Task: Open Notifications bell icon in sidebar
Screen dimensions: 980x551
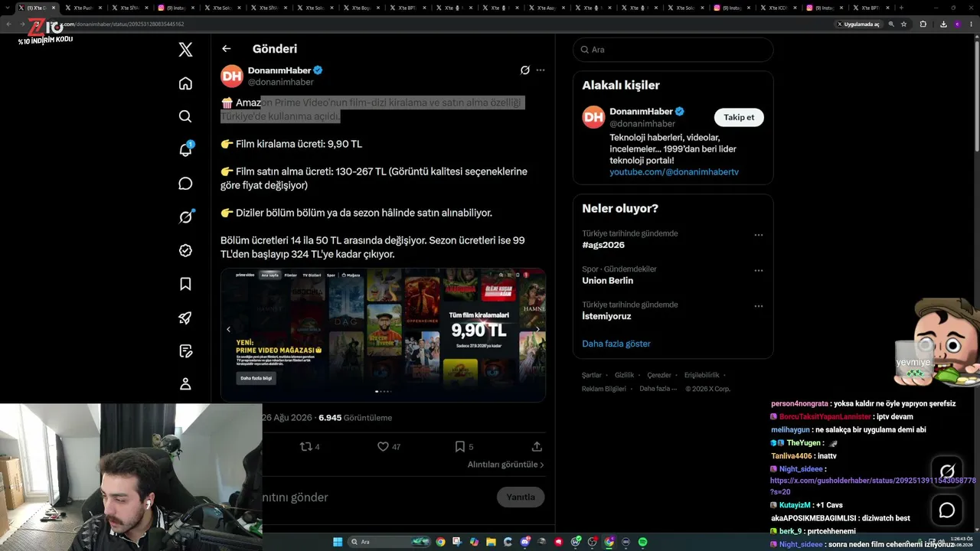Action: click(x=185, y=149)
